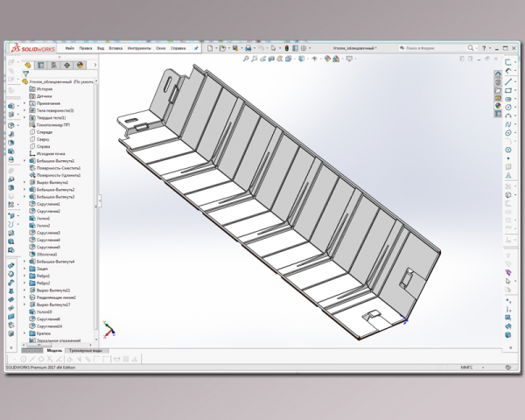
Task: Click the Print icon in top toolbar
Action: 248,48
